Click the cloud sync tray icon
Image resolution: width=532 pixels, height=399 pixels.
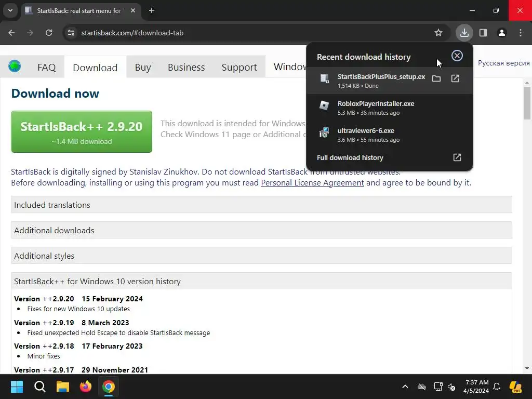(422, 387)
